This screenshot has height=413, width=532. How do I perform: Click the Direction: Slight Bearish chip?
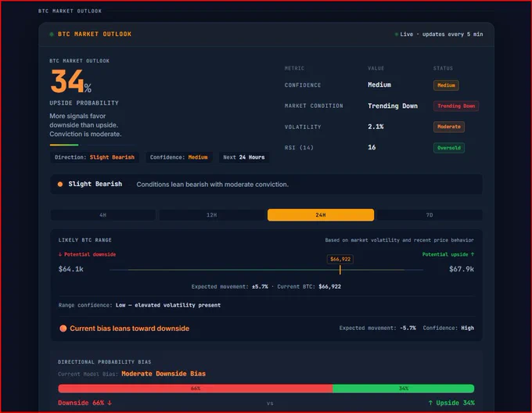pyautogui.click(x=95, y=157)
